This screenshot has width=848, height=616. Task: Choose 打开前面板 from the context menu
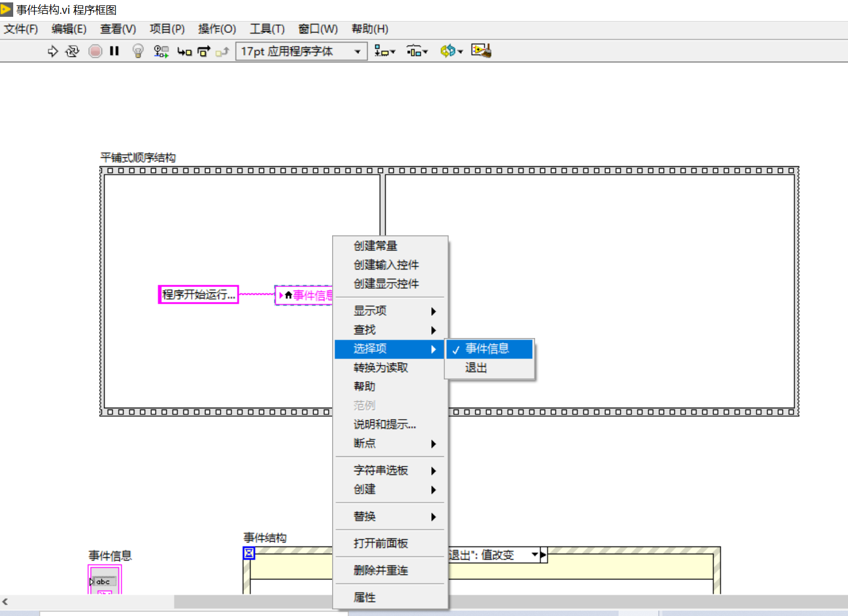point(390,543)
